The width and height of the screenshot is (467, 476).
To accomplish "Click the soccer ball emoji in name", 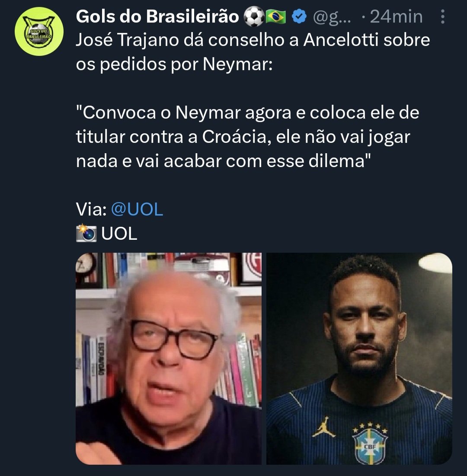I will (254, 17).
